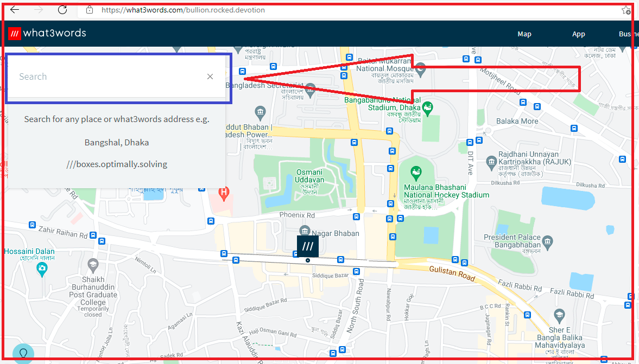This screenshot has width=639, height=364.
Task: Click the red hospital H marker
Action: coord(223,193)
